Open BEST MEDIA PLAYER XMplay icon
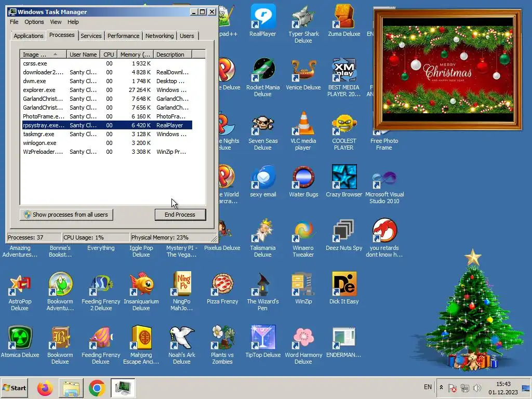The image size is (532, 399). click(x=344, y=77)
